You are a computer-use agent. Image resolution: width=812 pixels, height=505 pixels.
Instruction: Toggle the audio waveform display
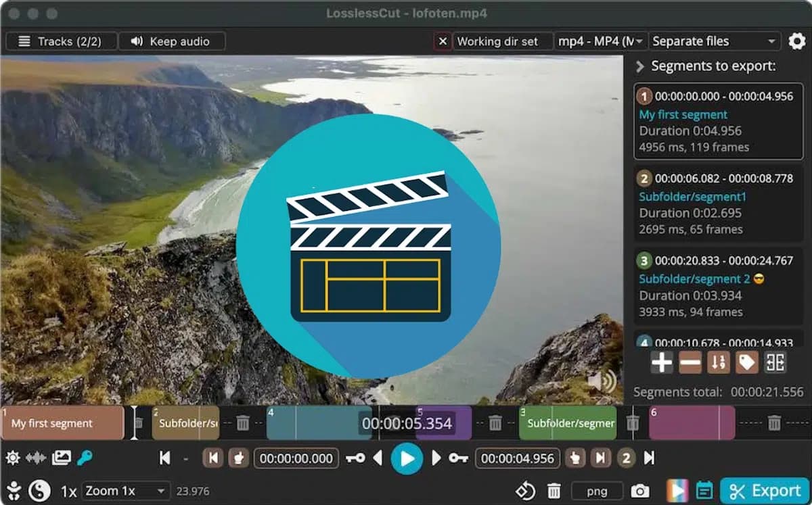click(x=36, y=458)
